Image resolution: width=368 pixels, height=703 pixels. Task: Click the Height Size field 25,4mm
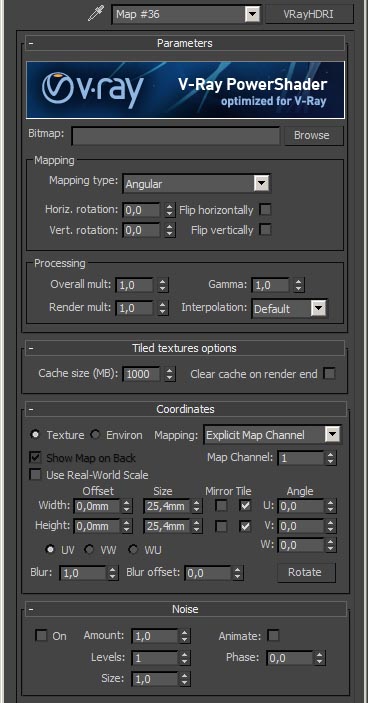[x=167, y=526]
